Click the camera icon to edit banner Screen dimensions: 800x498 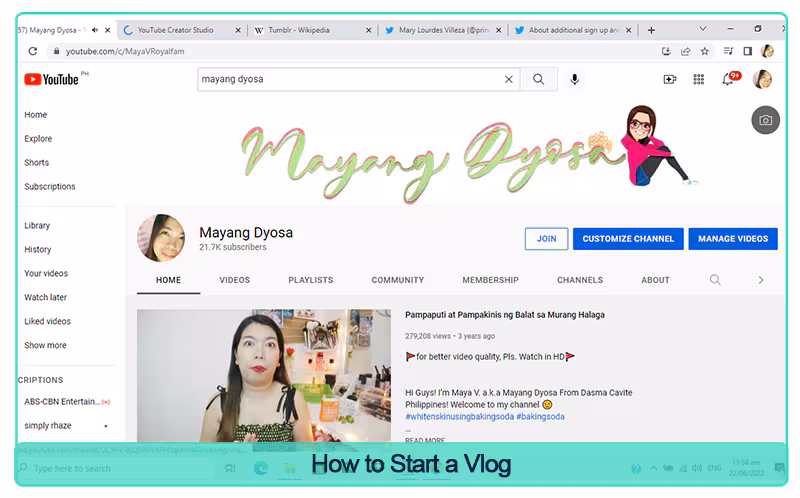(x=765, y=120)
